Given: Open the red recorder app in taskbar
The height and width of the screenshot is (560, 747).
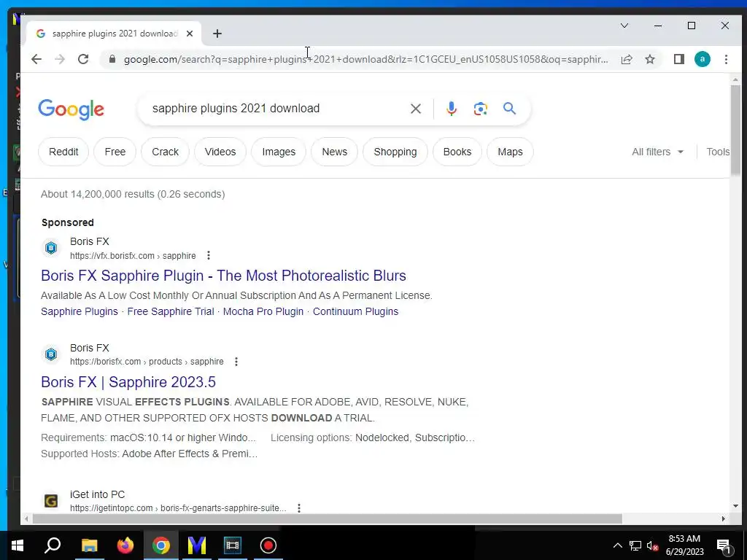Looking at the screenshot, I should pos(268,545).
